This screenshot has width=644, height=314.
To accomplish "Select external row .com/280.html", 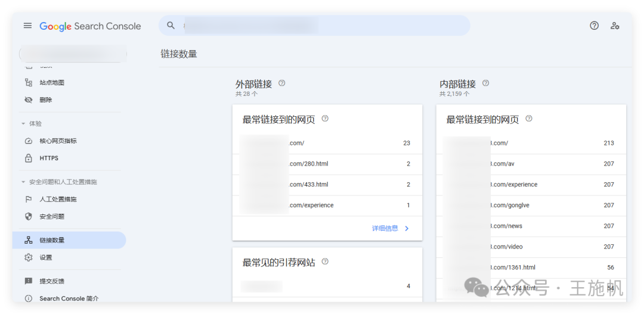I will pyautogui.click(x=327, y=164).
